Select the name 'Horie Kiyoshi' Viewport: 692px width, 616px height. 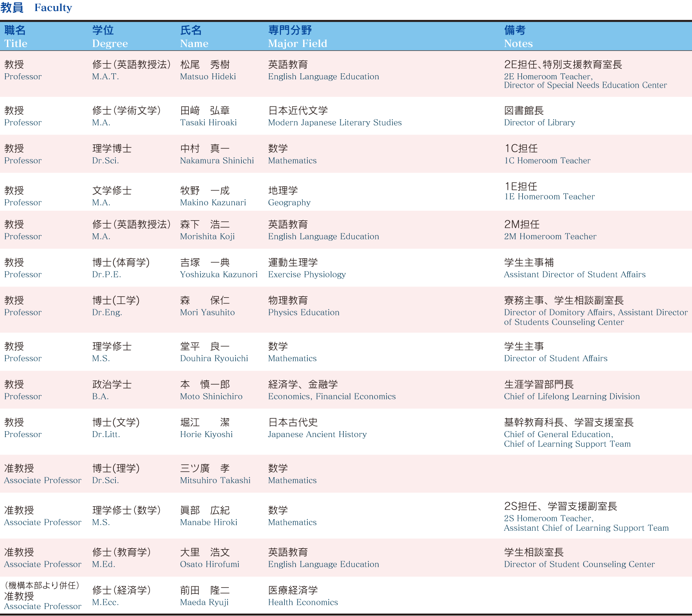(x=207, y=434)
